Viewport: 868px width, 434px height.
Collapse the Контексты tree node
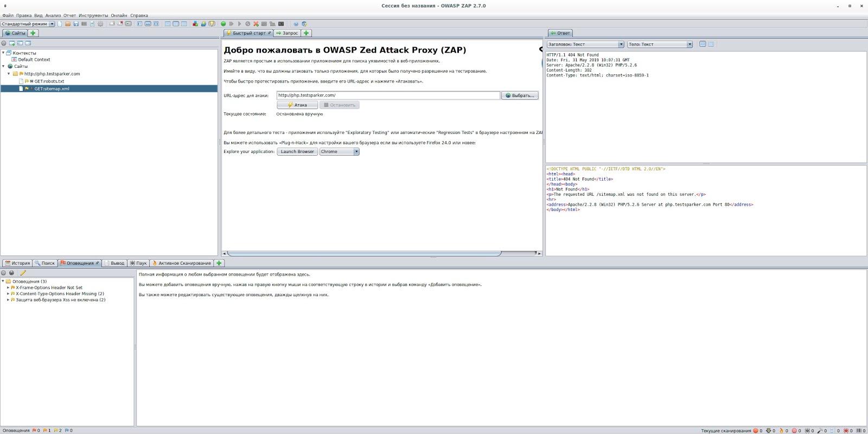[x=3, y=53]
